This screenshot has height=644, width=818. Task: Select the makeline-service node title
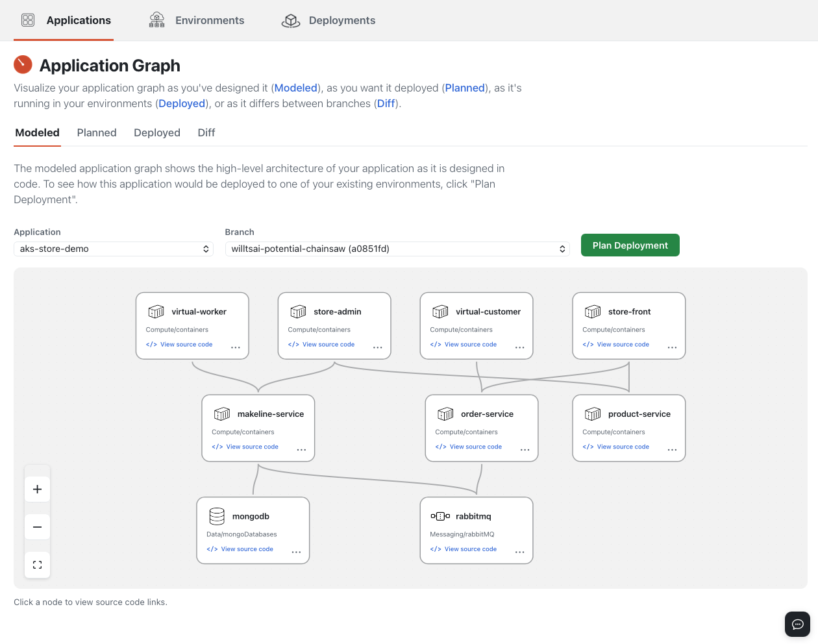click(x=271, y=414)
